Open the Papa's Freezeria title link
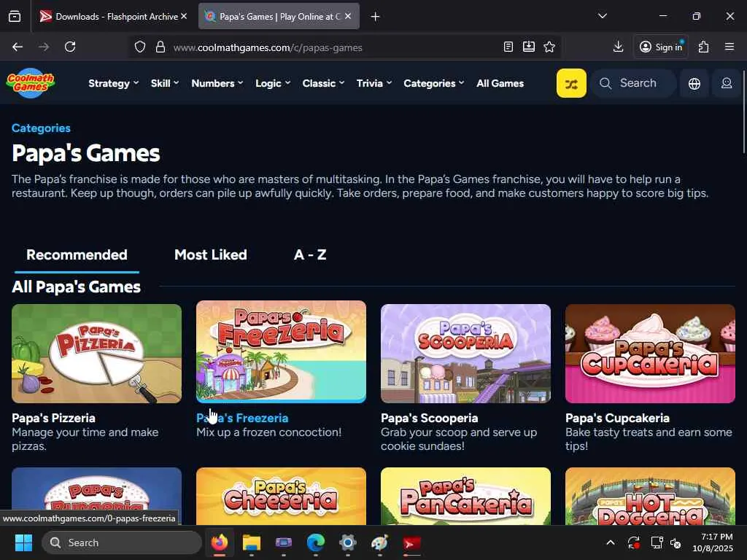Image resolution: width=747 pixels, height=560 pixels. tap(242, 418)
